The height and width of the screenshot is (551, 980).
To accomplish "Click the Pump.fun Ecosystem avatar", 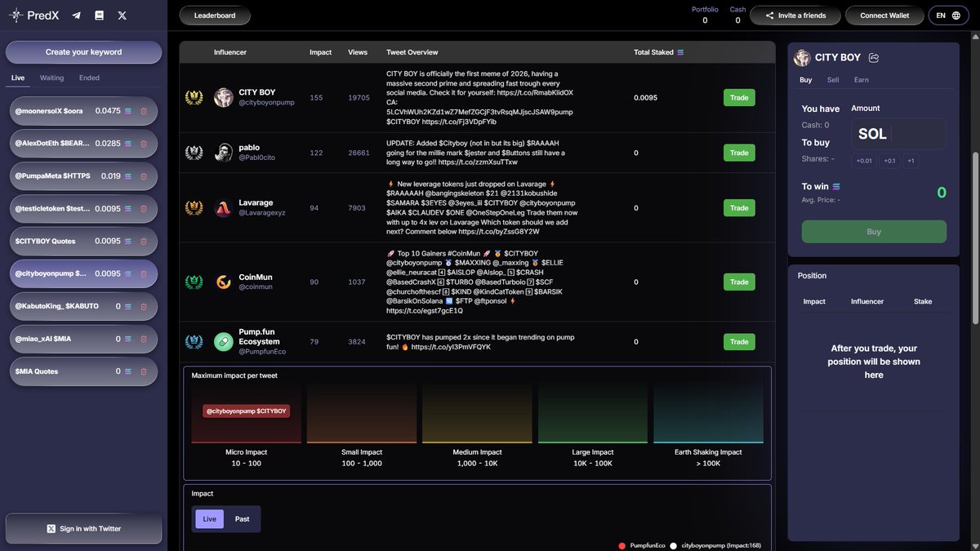I will [x=224, y=342].
